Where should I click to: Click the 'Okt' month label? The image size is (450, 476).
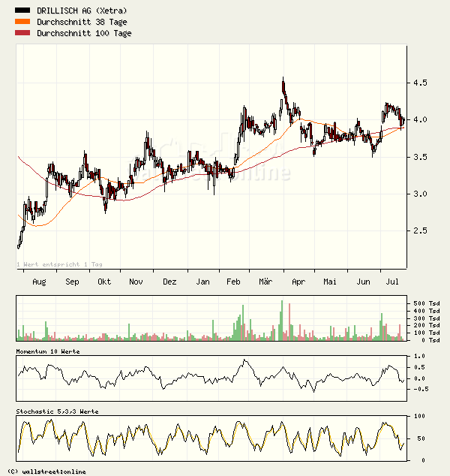point(104,282)
